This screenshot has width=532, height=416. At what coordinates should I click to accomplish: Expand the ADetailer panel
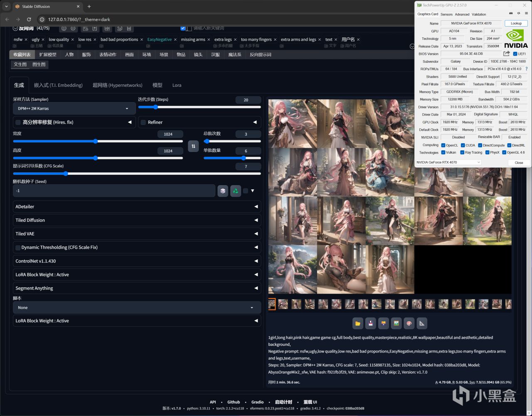coord(137,207)
